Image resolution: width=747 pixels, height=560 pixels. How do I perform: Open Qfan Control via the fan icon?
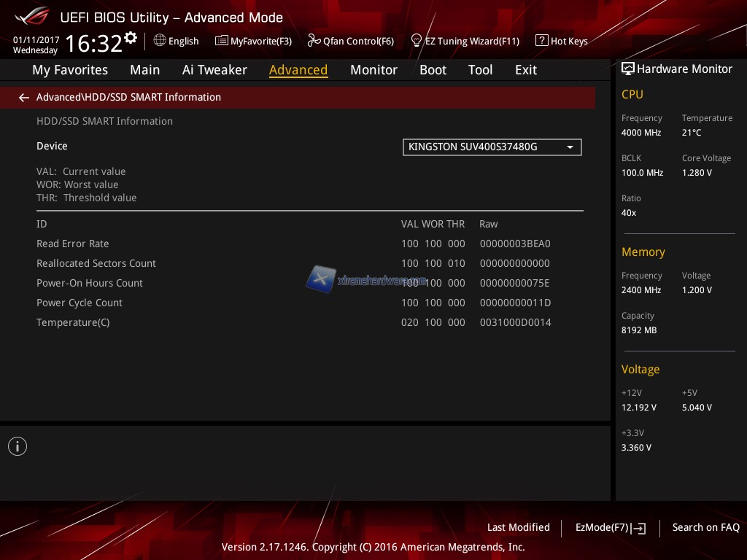click(314, 41)
